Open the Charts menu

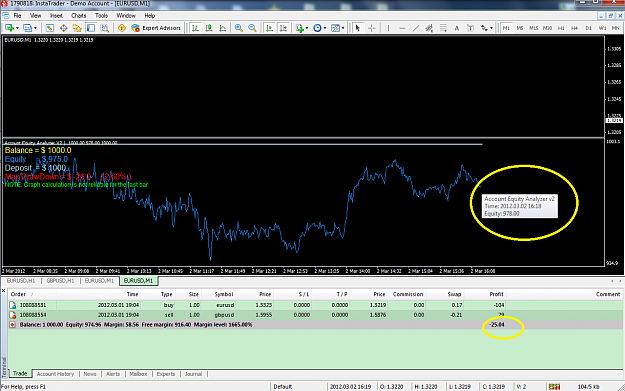[79, 16]
